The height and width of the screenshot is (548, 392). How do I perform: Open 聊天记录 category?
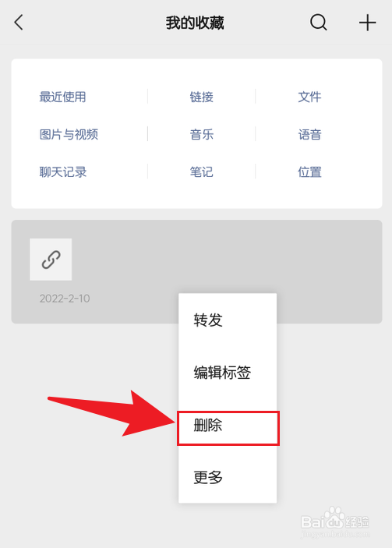pyautogui.click(x=63, y=172)
